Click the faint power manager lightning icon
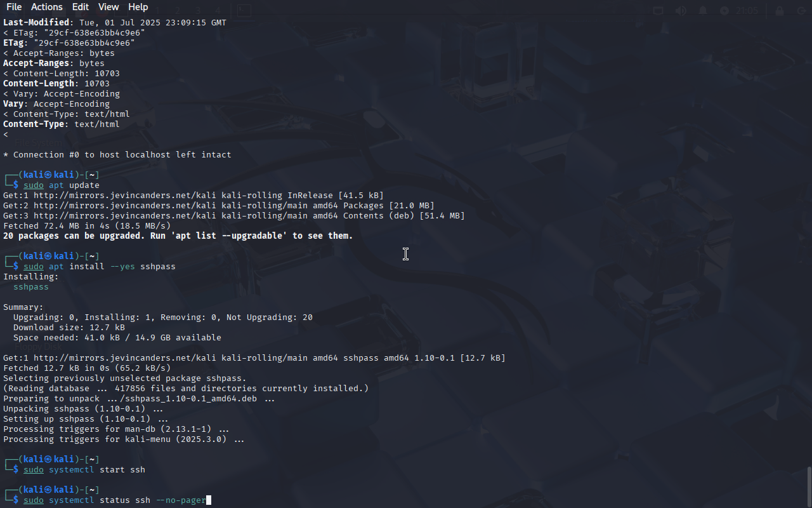Viewport: 812px width, 508px height. point(724,11)
